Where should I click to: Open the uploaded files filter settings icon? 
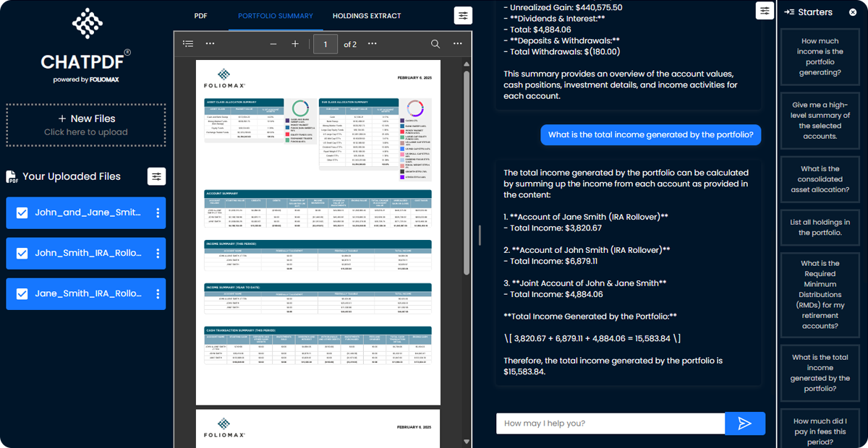(x=156, y=176)
